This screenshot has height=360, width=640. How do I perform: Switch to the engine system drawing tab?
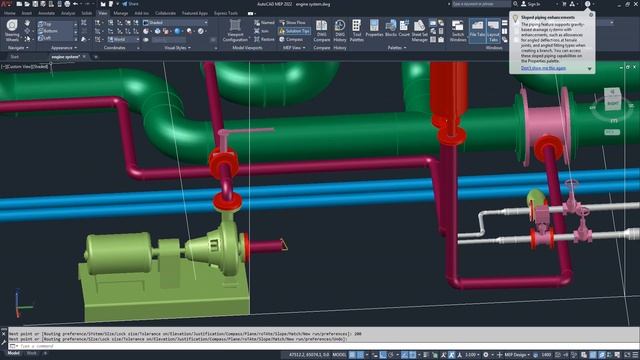pos(65,57)
